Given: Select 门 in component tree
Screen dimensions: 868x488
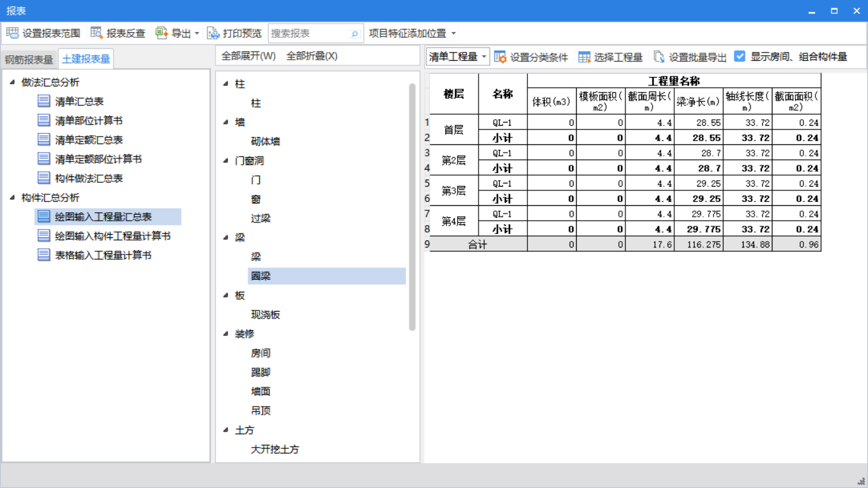Looking at the screenshot, I should coord(256,180).
